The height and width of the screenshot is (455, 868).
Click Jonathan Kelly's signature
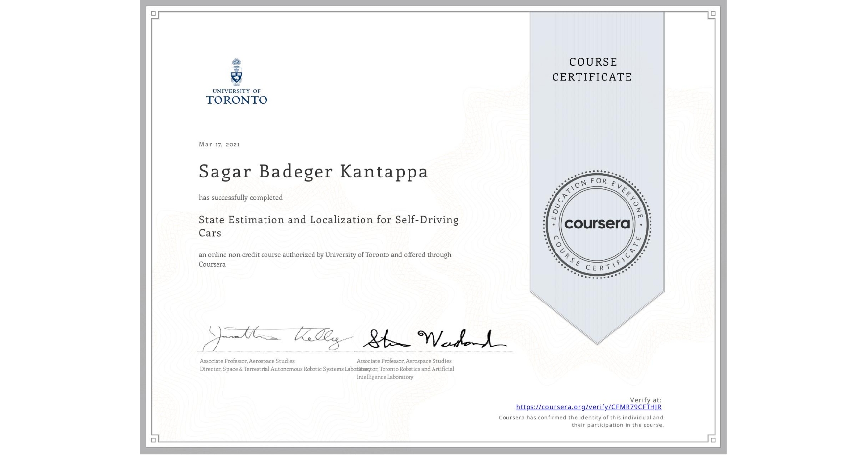(x=278, y=337)
